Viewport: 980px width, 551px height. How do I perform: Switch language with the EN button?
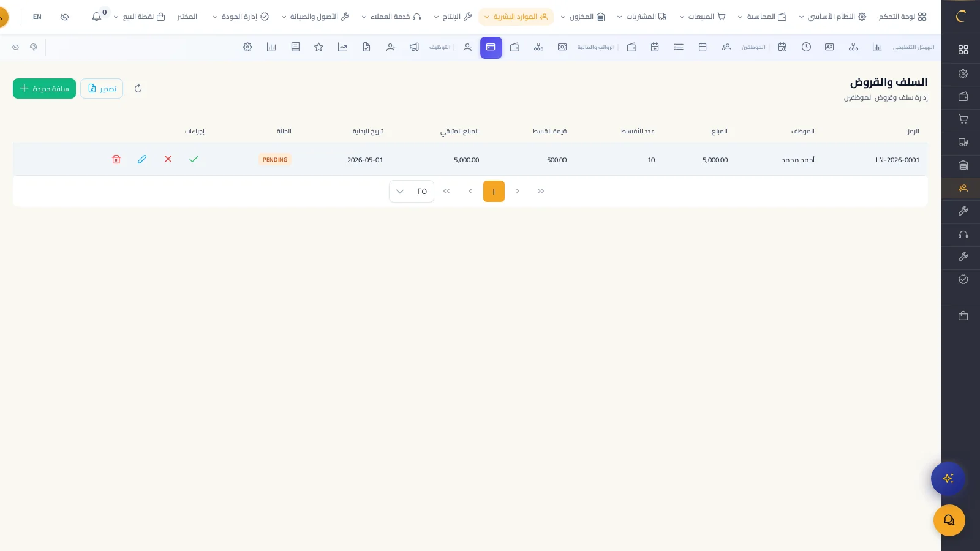pyautogui.click(x=37, y=17)
